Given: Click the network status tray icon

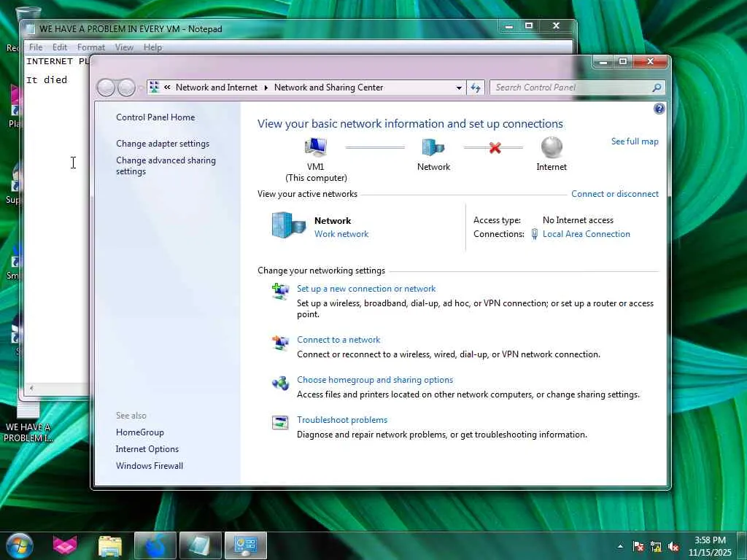Looking at the screenshot, I should pyautogui.click(x=656, y=547).
